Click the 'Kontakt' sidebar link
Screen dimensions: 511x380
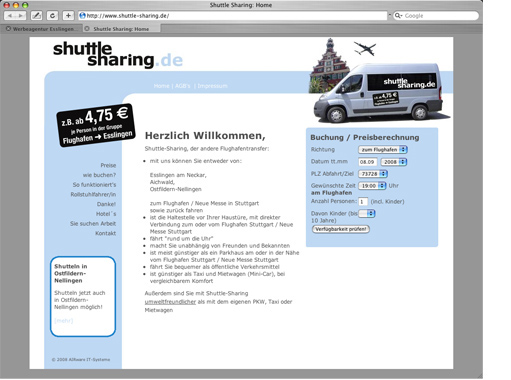[105, 233]
